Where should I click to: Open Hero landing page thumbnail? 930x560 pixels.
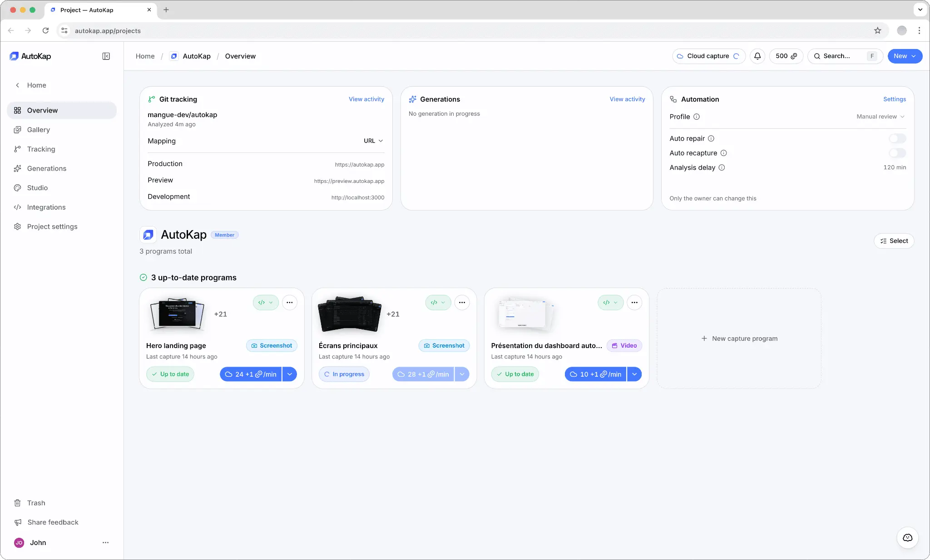[178, 314]
